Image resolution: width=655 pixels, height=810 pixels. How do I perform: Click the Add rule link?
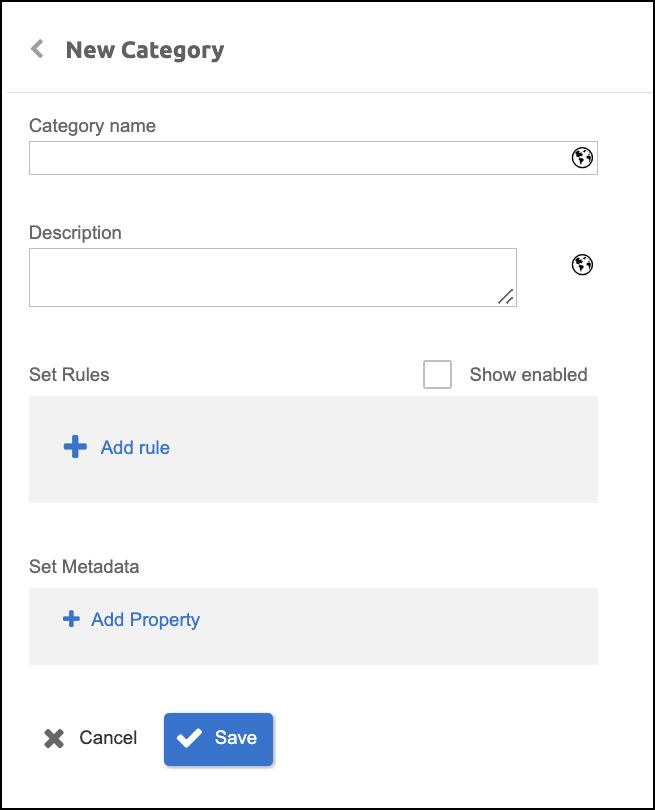pyautogui.click(x=135, y=447)
